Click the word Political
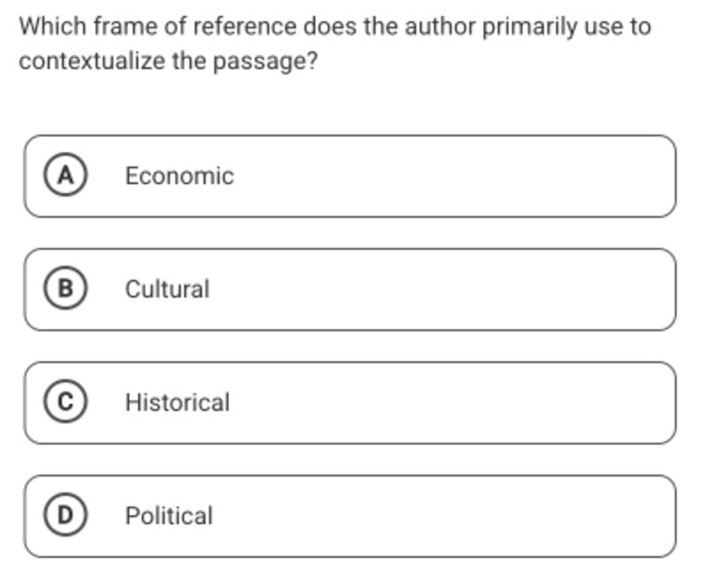Image resolution: width=728 pixels, height=588 pixels. (169, 515)
